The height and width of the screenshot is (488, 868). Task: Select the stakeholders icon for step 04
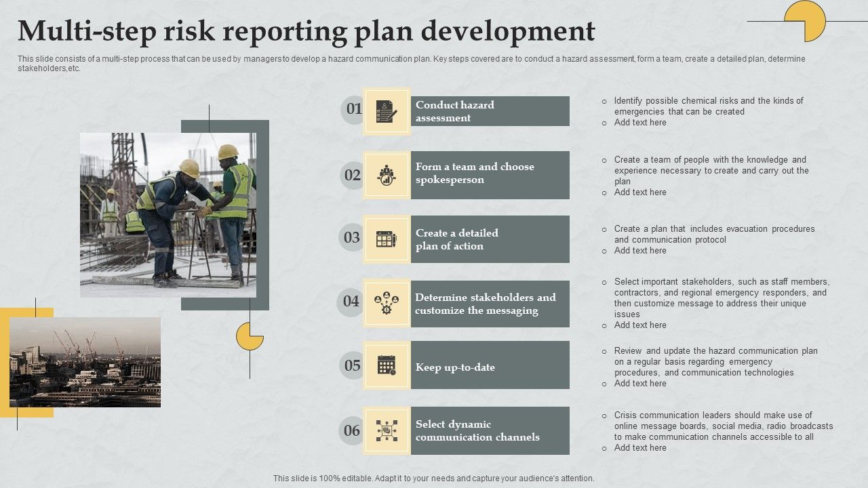pos(387,303)
